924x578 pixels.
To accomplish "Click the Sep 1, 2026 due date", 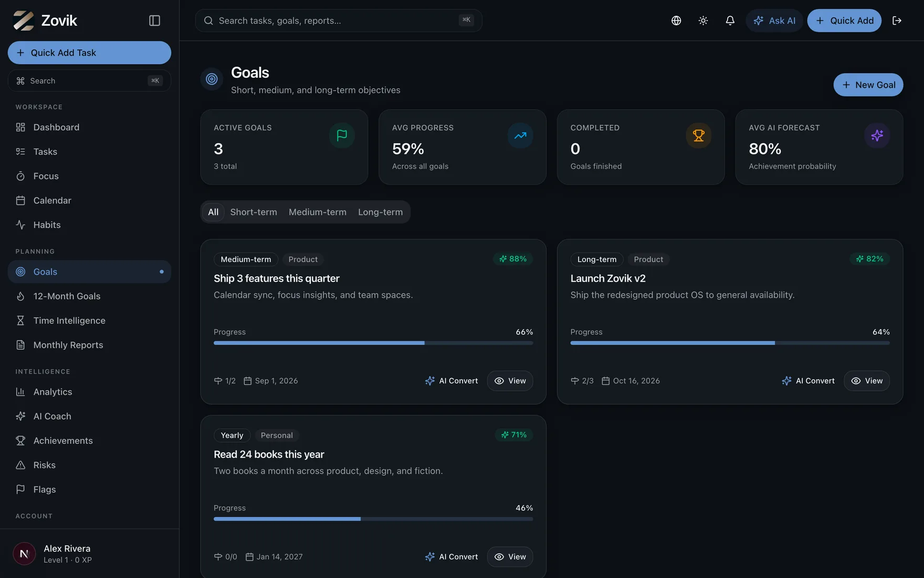I will (x=271, y=381).
